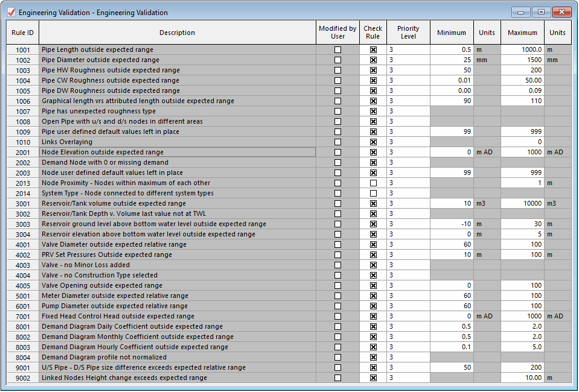Screen dimensions: 579x392
Task: Tick Modified by User for rule 1002
Action: click(337, 60)
